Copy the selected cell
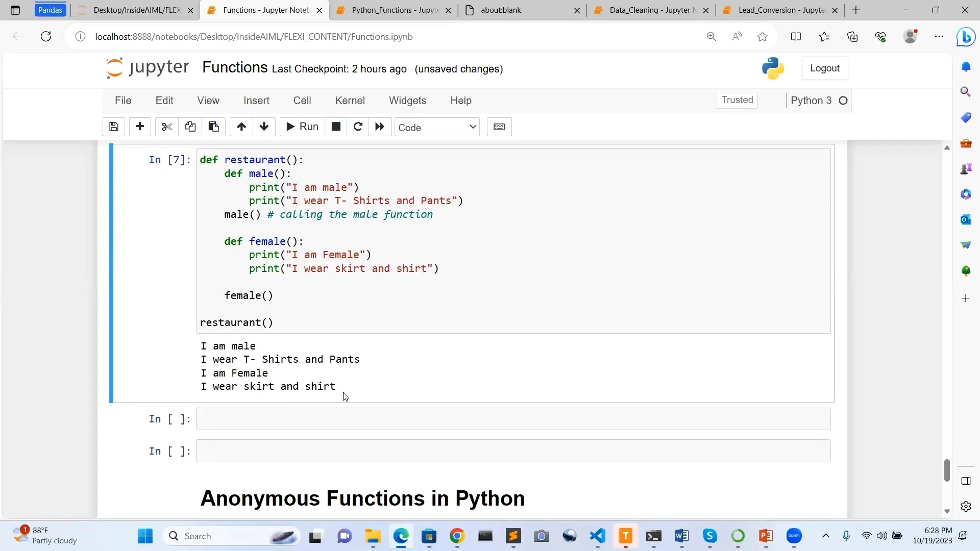This screenshot has width=980, height=551. (190, 127)
